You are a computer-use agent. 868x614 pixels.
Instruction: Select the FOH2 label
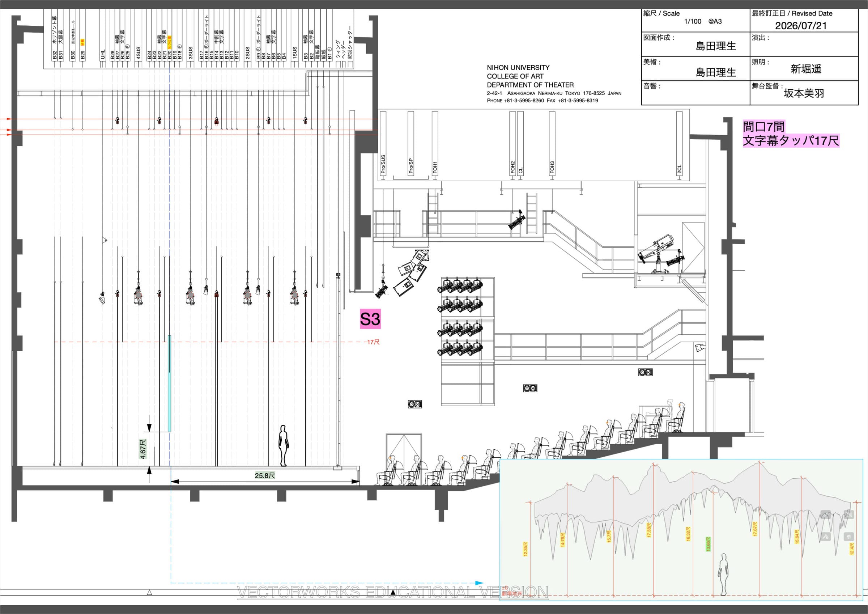512,168
